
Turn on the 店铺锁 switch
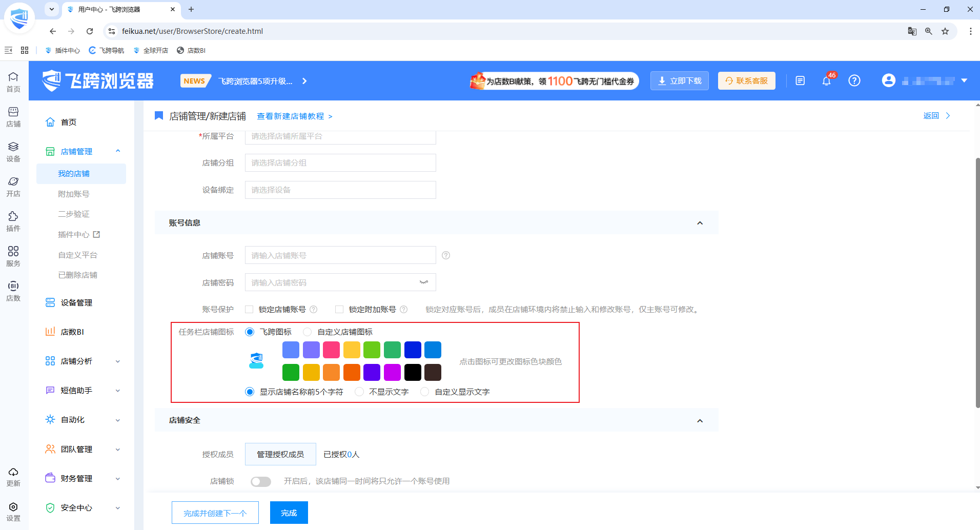click(261, 481)
